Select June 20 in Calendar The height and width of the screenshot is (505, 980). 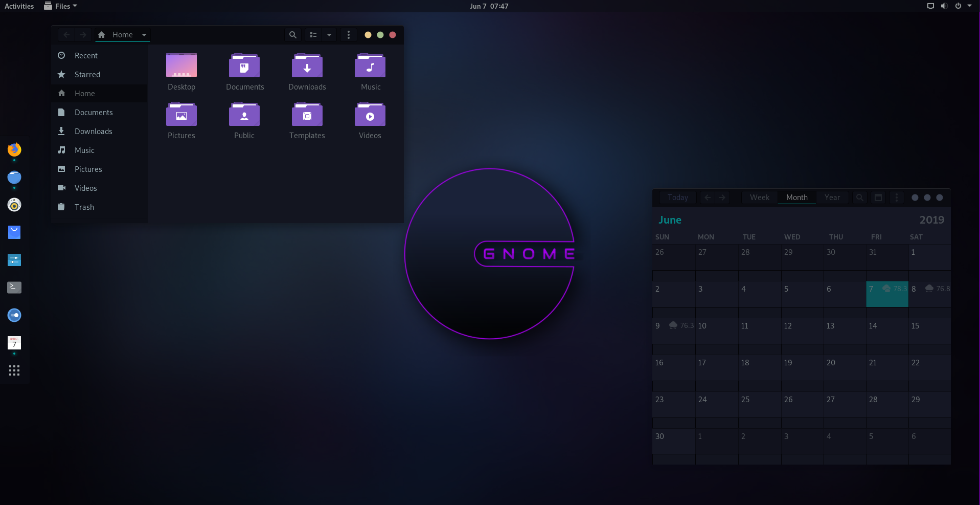point(845,368)
